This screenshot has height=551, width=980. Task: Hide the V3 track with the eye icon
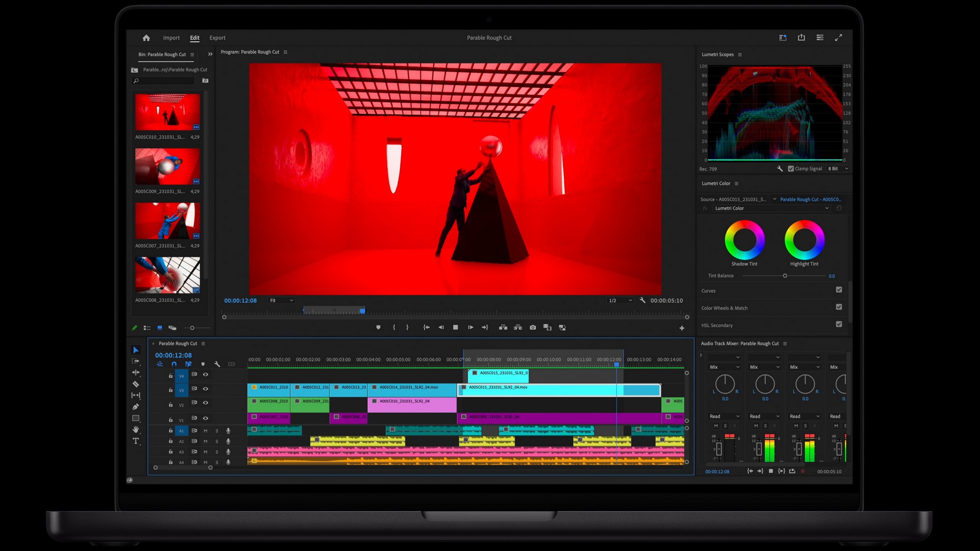(206, 389)
